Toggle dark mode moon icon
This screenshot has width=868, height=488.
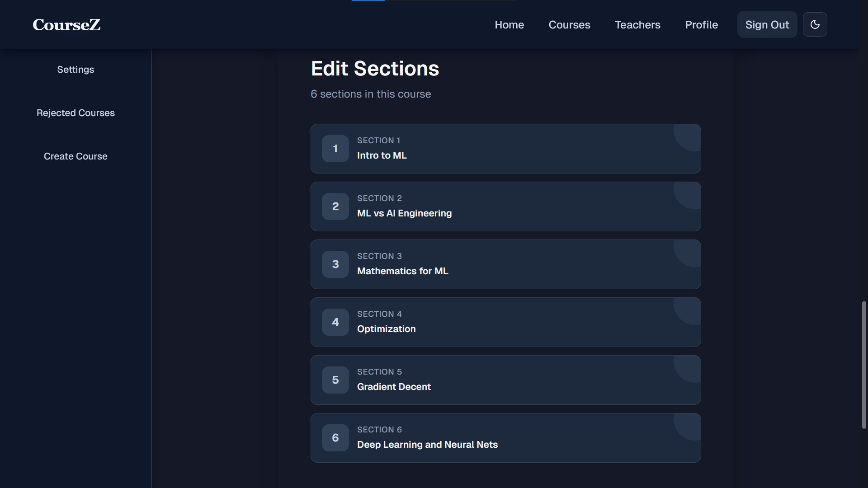[815, 24]
